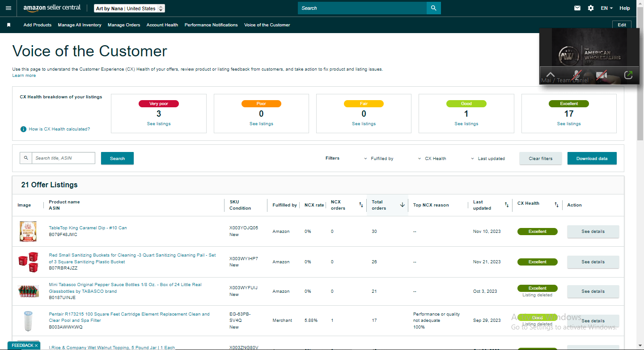Click the magnifier icon in listing search box
Image resolution: width=644 pixels, height=350 pixels.
pyautogui.click(x=26, y=158)
